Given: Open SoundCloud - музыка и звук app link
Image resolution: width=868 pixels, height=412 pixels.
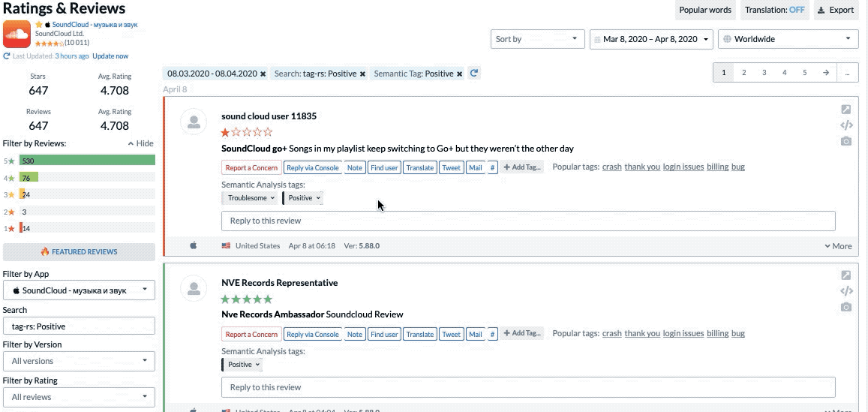Looking at the screenshot, I should (x=95, y=24).
